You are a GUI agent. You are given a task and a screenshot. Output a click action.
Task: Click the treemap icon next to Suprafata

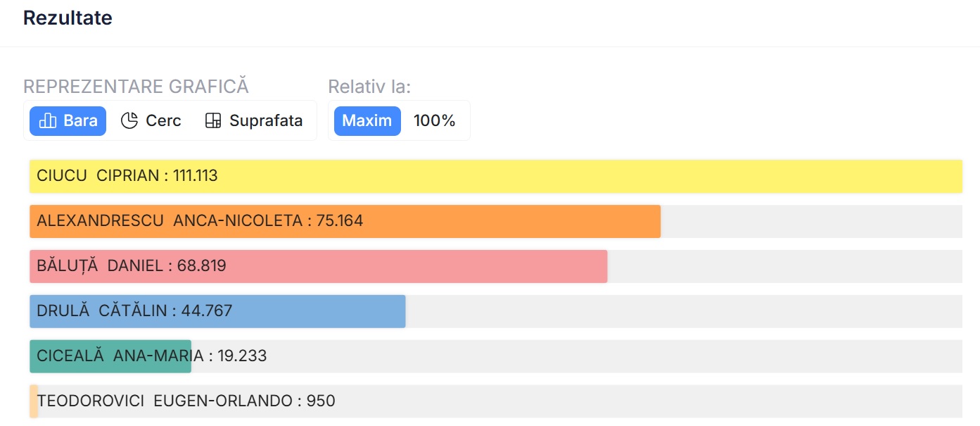click(x=213, y=121)
